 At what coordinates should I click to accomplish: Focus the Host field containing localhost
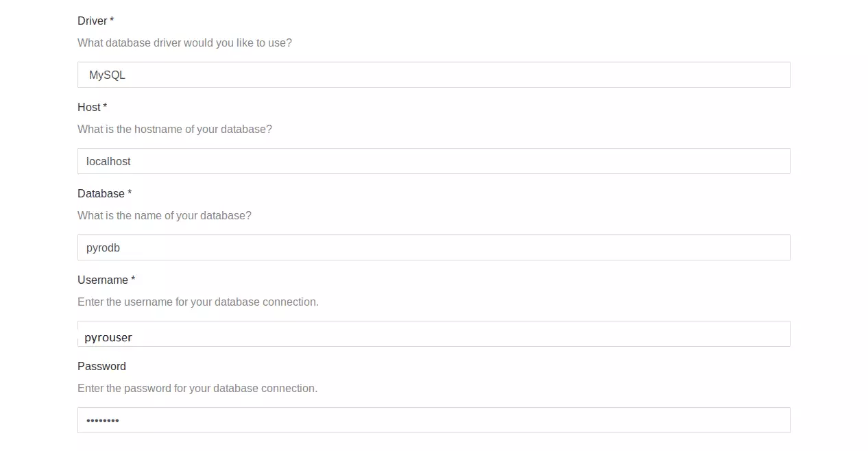tap(433, 161)
